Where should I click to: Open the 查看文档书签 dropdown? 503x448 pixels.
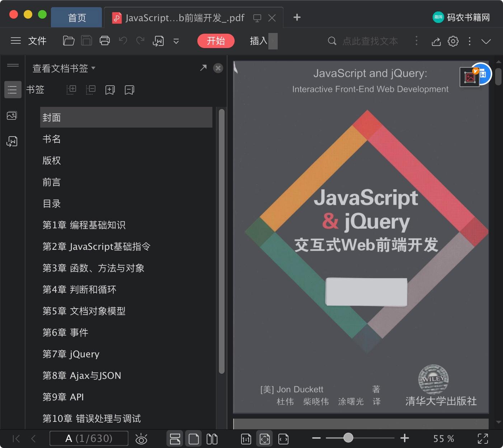[x=64, y=68]
